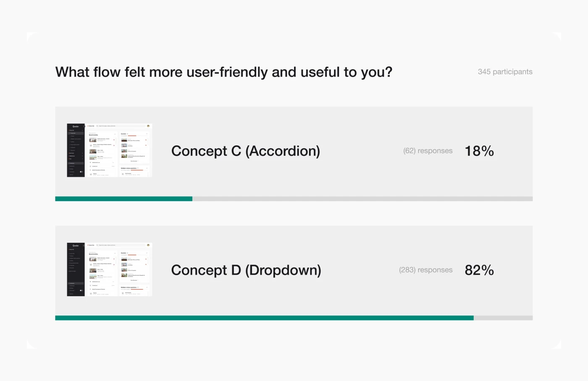Select the Concept D (Dropdown) label
This screenshot has height=381, width=588.
[246, 270]
